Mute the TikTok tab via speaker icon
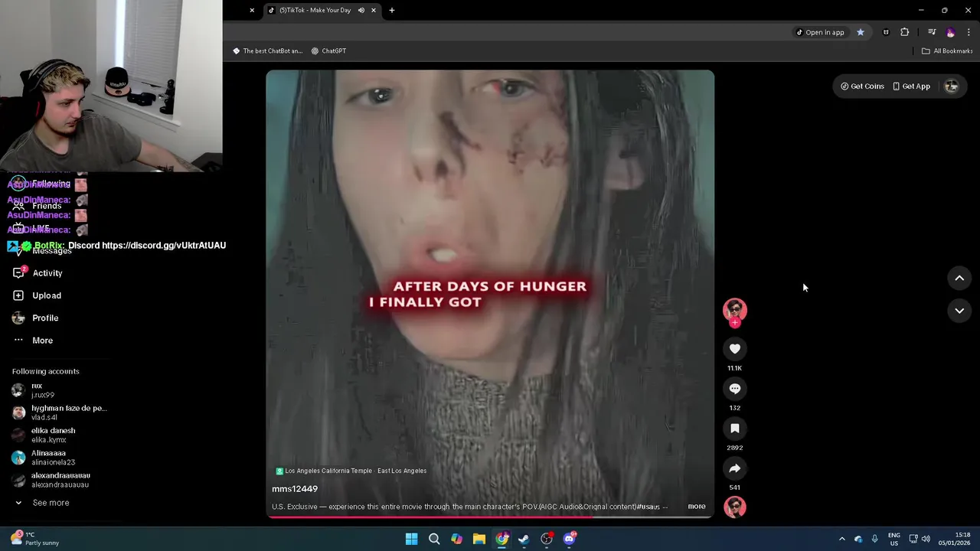Image resolution: width=980 pixels, height=551 pixels. tap(361, 11)
